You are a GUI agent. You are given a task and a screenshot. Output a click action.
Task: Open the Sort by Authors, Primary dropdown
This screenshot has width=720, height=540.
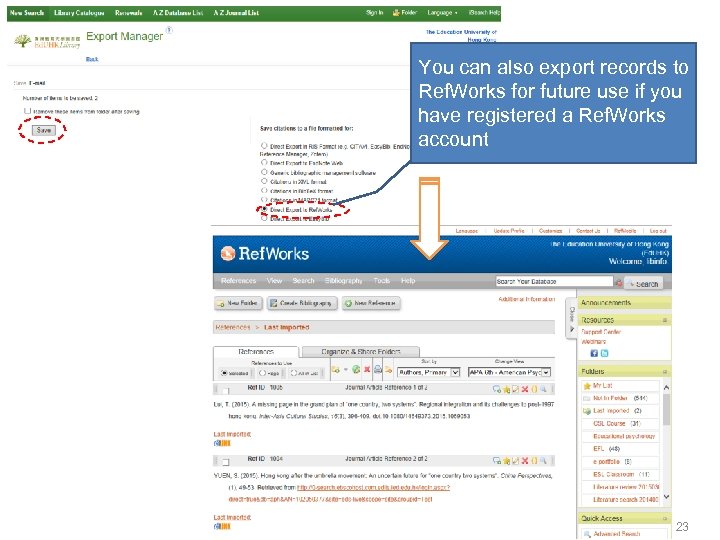(428, 372)
